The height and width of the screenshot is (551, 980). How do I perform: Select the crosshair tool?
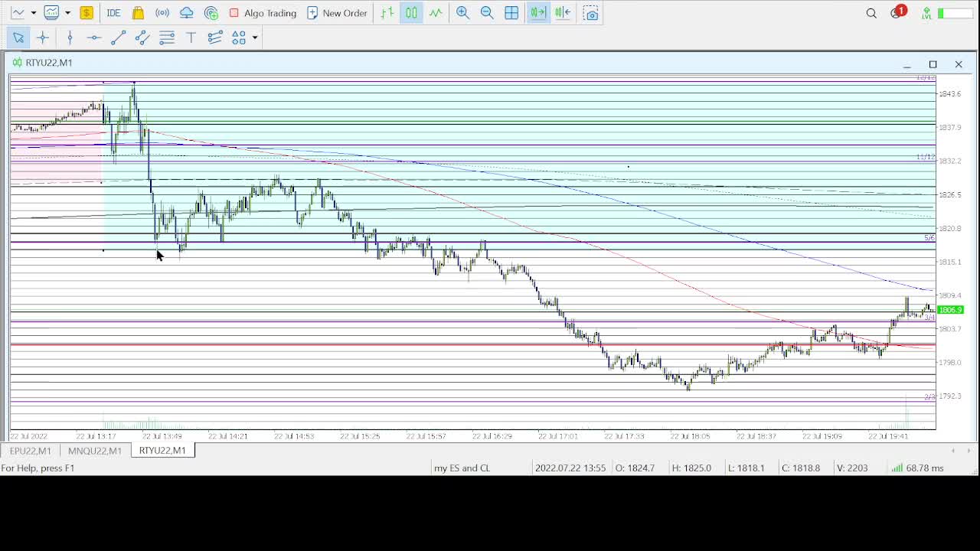tap(43, 37)
